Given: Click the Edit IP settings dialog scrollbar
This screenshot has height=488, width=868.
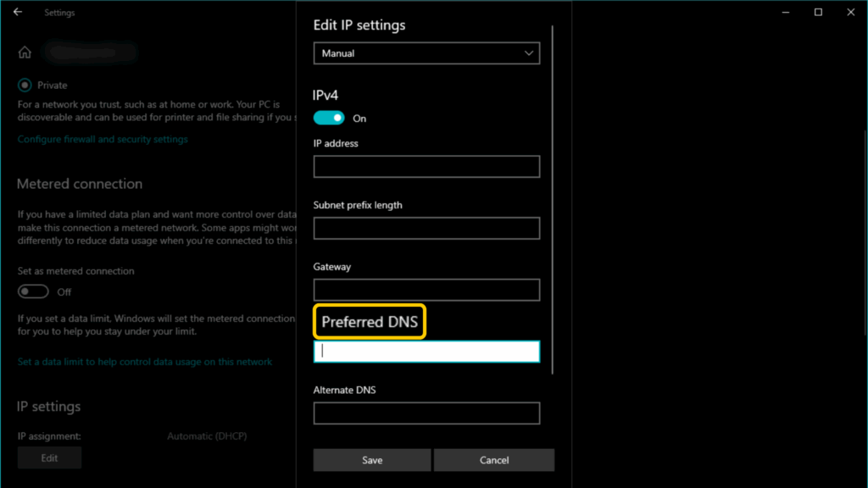Looking at the screenshot, I should (x=553, y=199).
